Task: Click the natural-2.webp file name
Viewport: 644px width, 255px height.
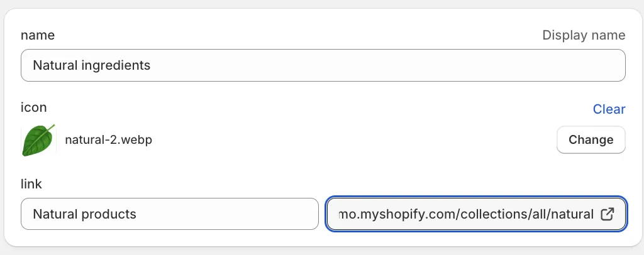Action: [108, 140]
